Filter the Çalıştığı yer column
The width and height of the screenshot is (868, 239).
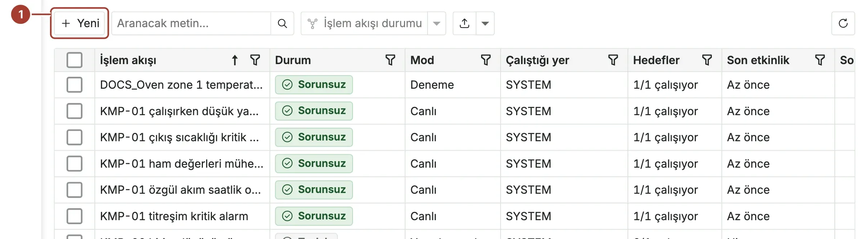[x=613, y=60]
